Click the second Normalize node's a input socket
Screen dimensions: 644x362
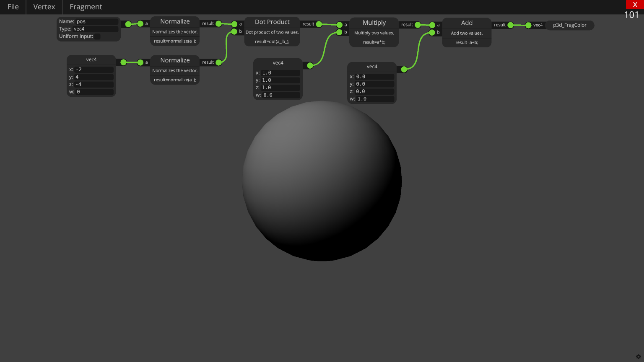(x=140, y=62)
